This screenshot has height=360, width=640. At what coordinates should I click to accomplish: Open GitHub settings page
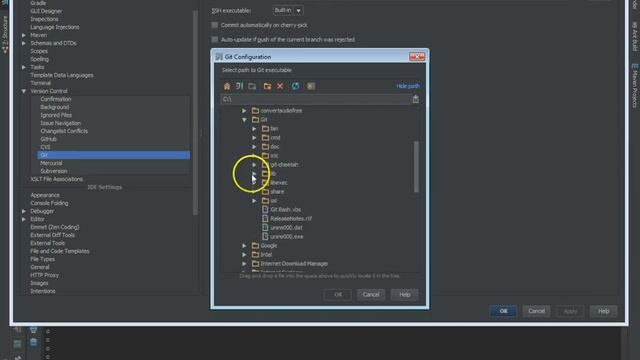click(48, 139)
